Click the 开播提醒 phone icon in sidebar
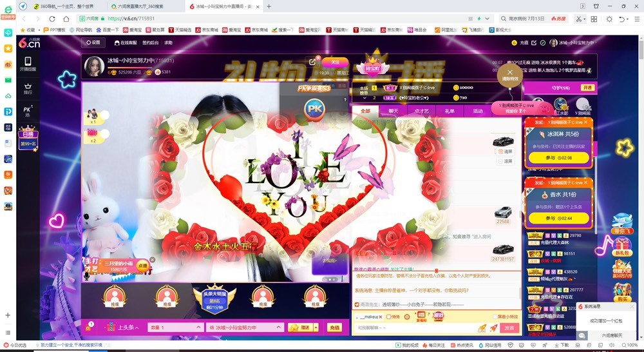The width and height of the screenshot is (644, 352). click(28, 61)
